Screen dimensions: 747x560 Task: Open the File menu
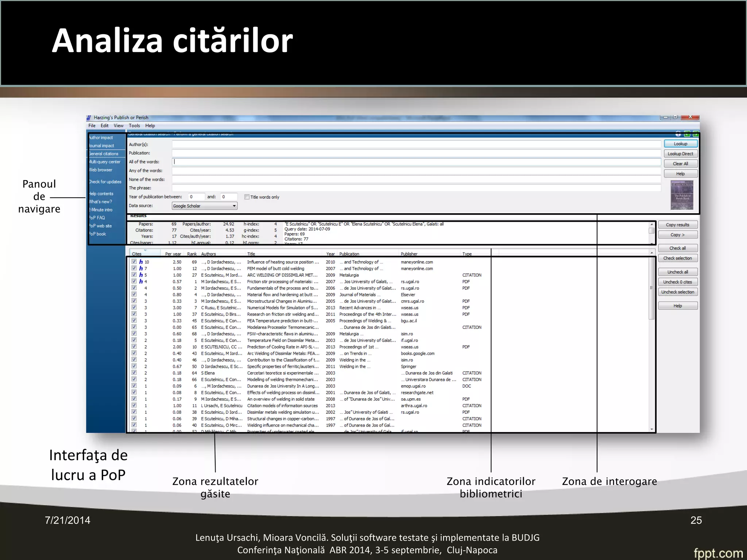92,126
